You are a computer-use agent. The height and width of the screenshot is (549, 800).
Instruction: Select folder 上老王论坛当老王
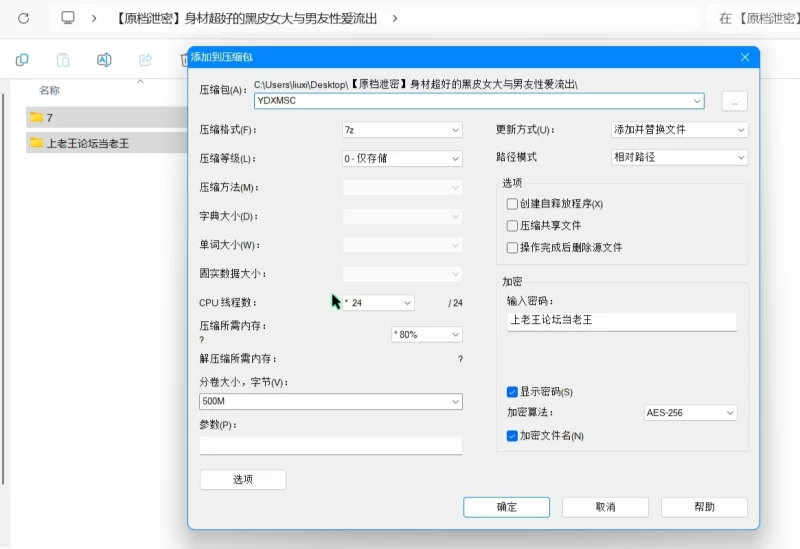[107, 143]
